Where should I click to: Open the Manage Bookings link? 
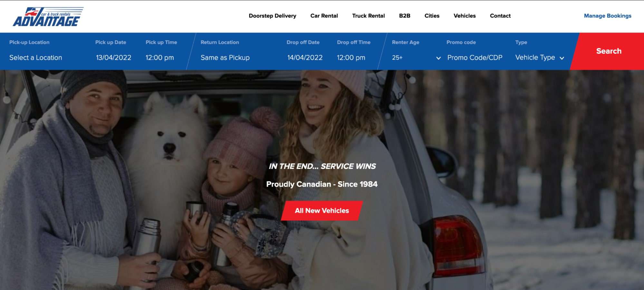[x=608, y=16]
